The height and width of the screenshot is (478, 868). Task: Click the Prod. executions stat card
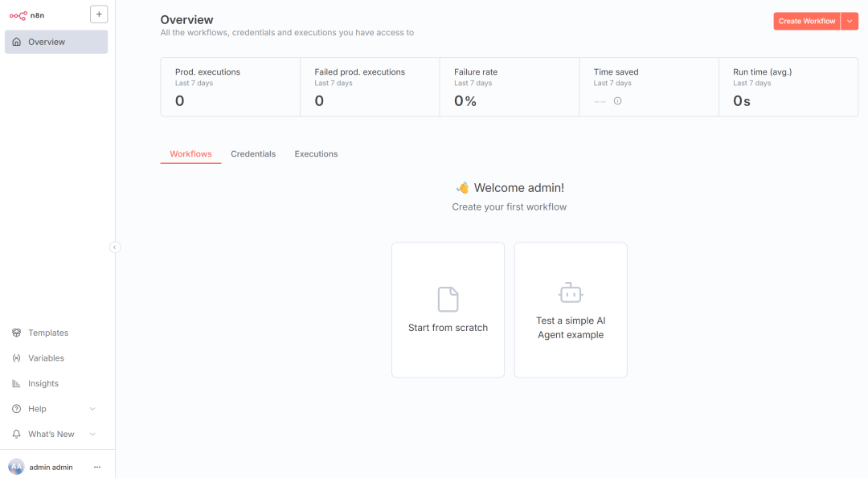pyautogui.click(x=231, y=87)
